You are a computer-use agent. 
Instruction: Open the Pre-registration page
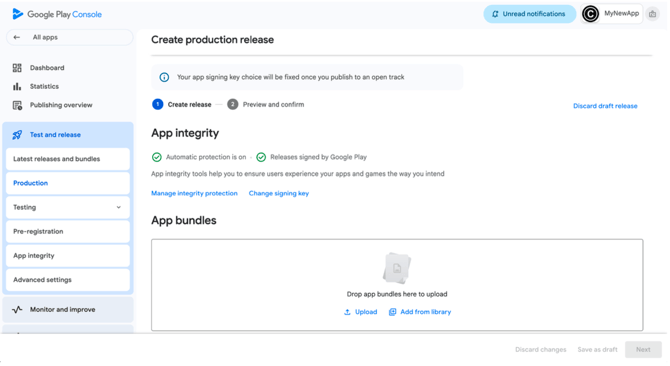point(68,231)
